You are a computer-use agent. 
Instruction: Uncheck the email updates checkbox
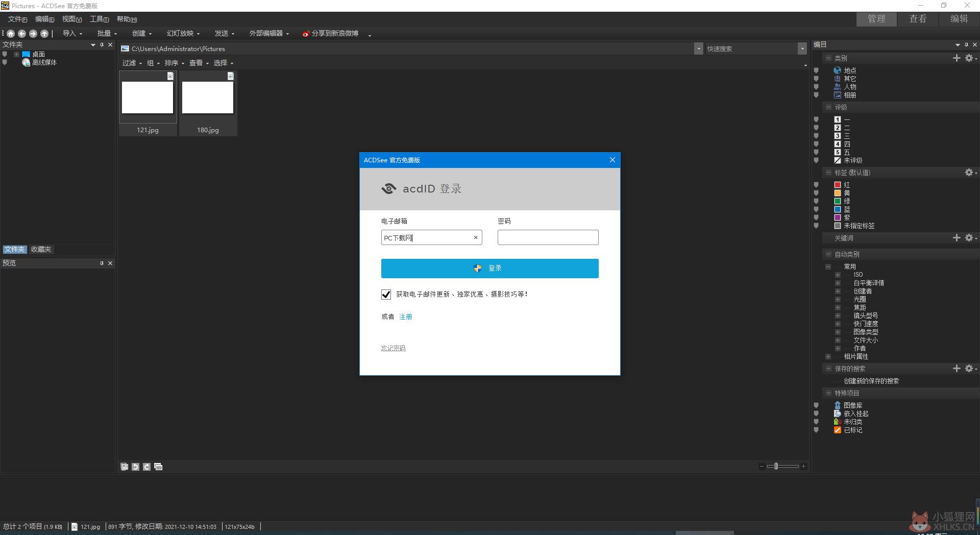tap(386, 294)
